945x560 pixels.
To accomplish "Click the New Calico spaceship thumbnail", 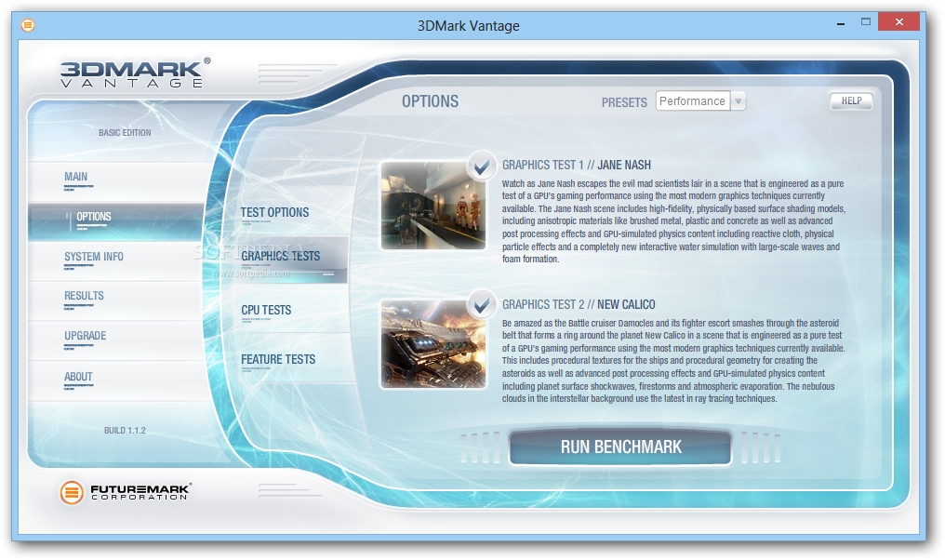I will (x=433, y=344).
